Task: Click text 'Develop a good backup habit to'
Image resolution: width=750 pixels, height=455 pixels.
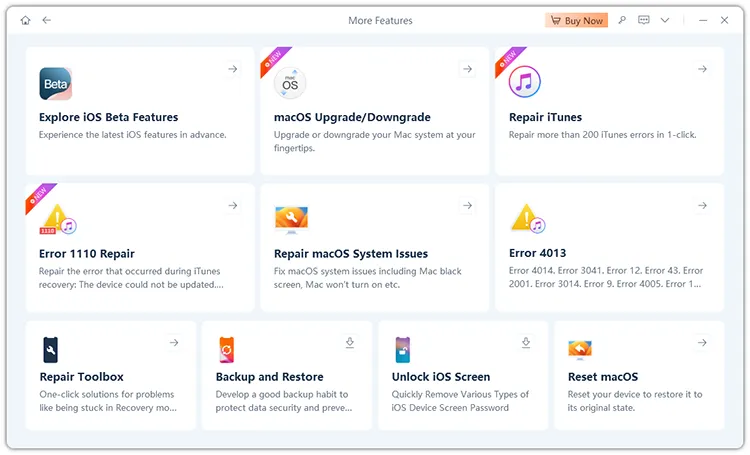Action: [282, 395]
